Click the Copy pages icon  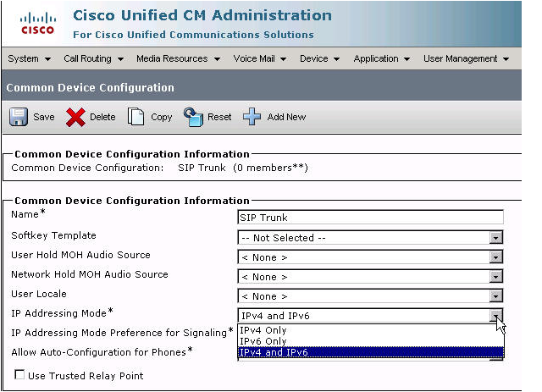(135, 117)
